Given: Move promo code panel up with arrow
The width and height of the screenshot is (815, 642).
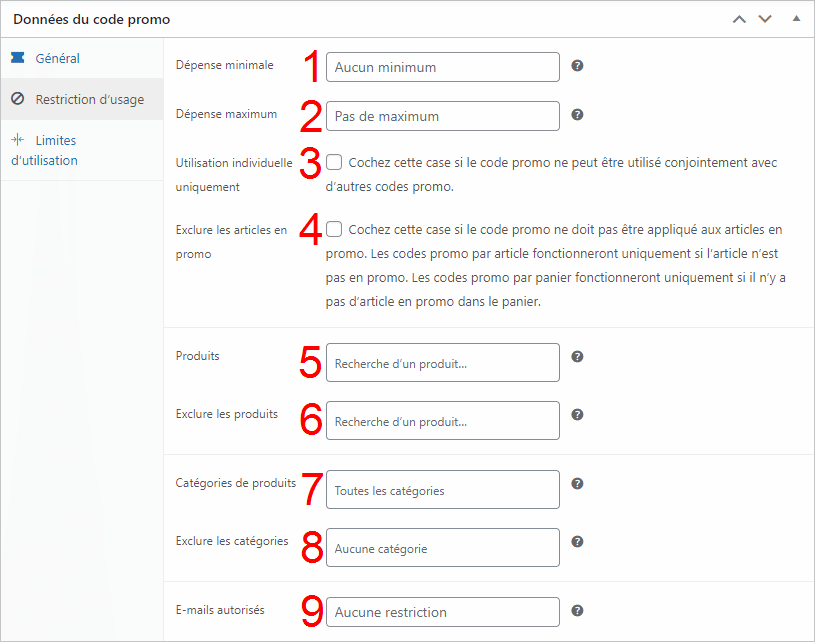Looking at the screenshot, I should click(739, 19).
